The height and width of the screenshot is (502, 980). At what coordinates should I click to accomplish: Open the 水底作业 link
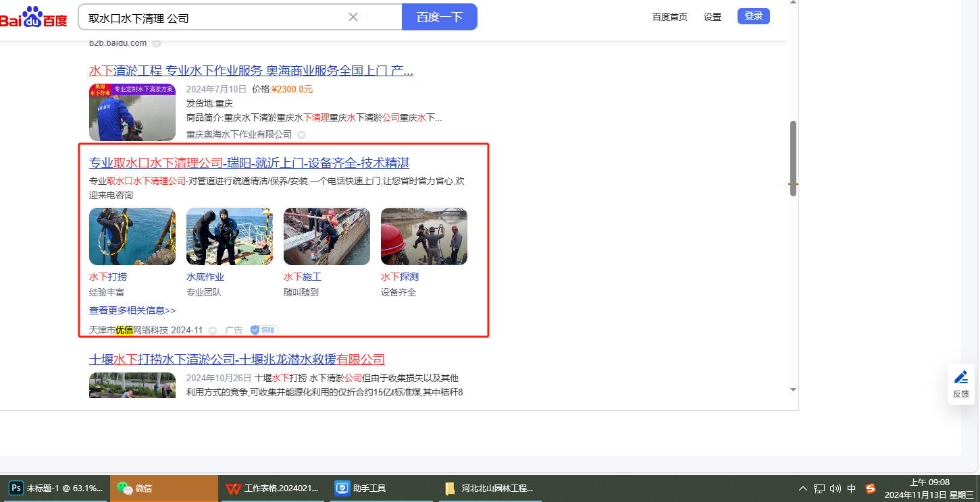point(205,277)
